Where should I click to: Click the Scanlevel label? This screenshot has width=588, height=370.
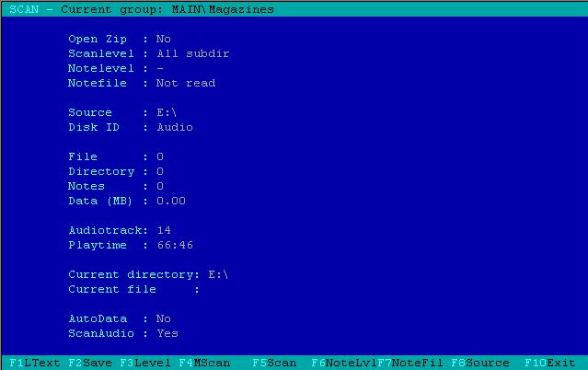101,53
